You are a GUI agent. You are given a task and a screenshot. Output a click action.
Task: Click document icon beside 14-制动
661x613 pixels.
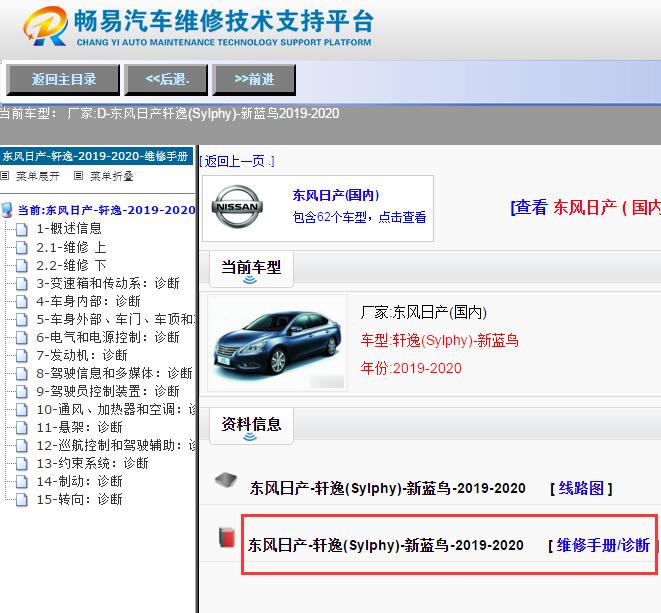pyautogui.click(x=21, y=482)
